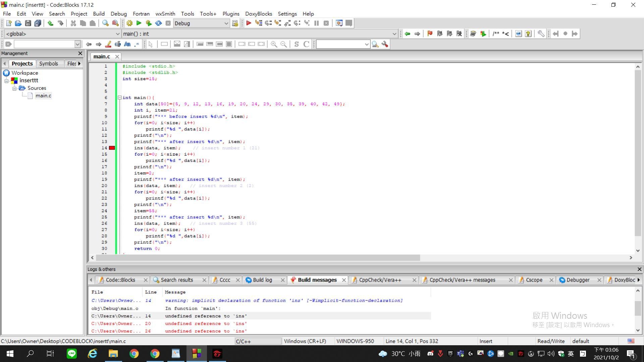The image size is (644, 362).
Task: Click the Open file folder icon
Action: 18,23
